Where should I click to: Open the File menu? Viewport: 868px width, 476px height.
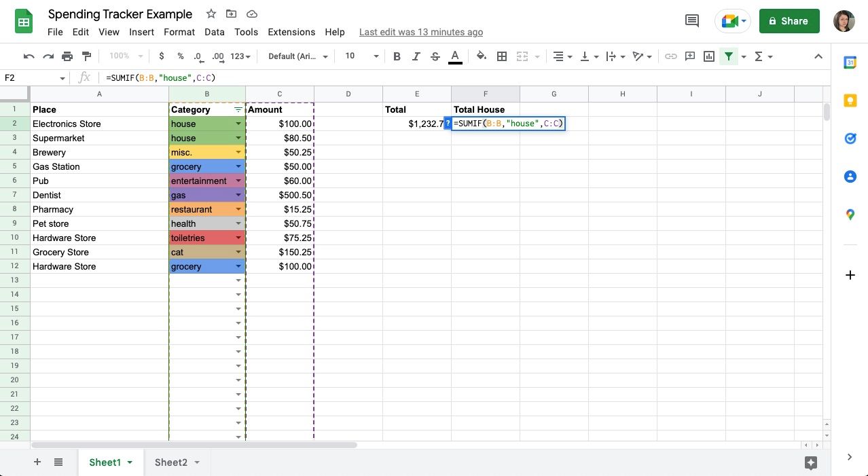click(55, 32)
